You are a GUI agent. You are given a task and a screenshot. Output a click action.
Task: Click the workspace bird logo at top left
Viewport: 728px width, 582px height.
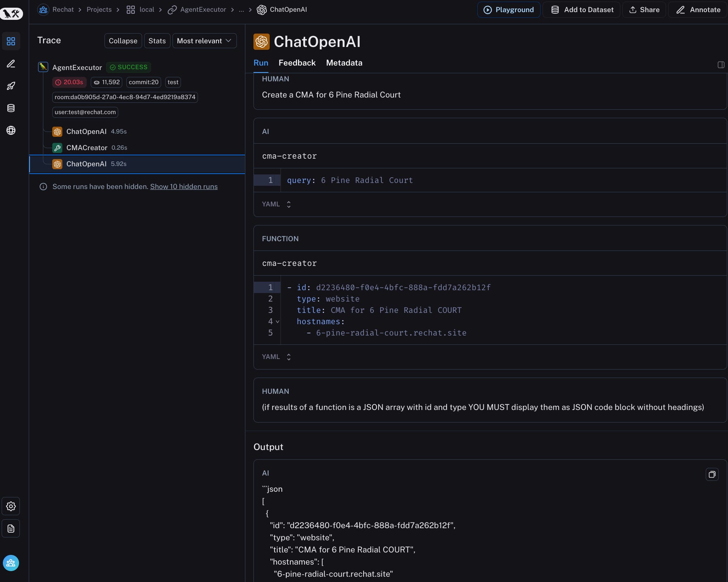coord(11,13)
